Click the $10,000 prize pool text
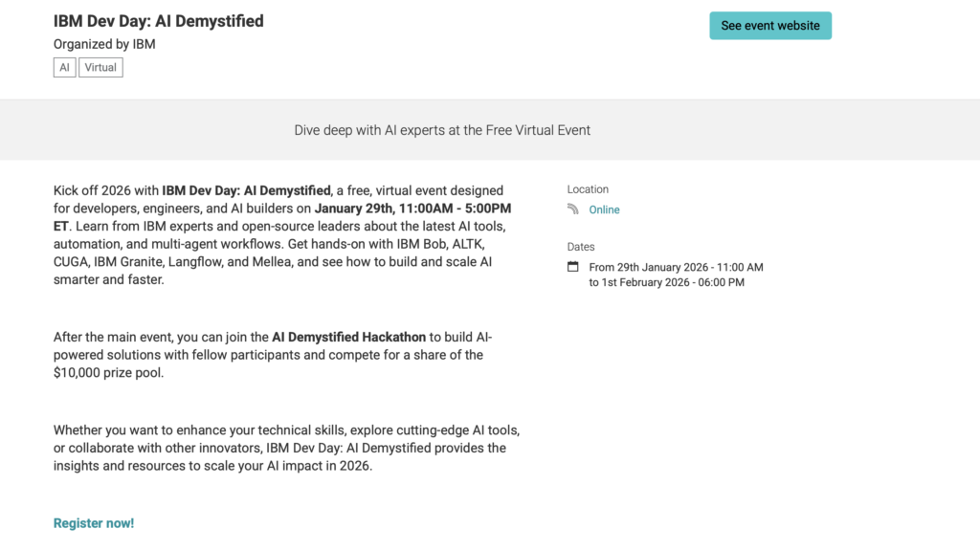The image size is (980, 551). coord(108,373)
